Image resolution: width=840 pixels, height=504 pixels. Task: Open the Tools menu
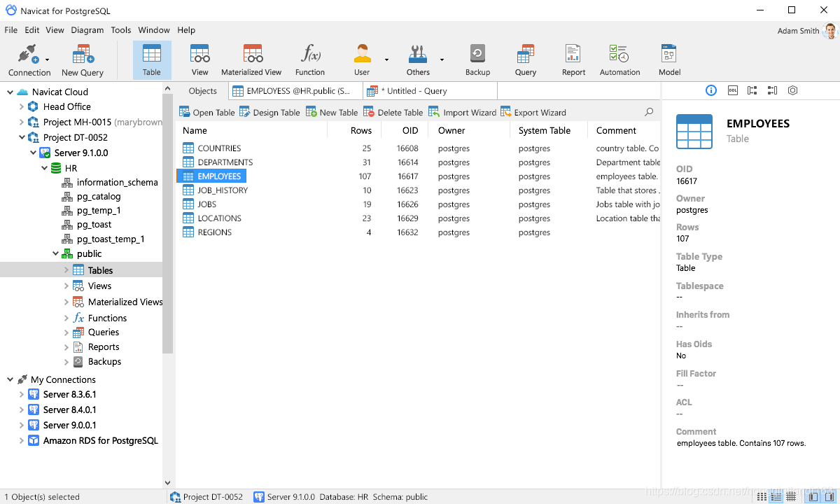[x=120, y=30]
